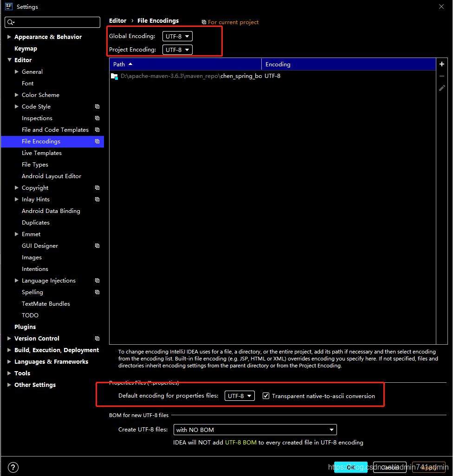Click project icon beside Inspections
This screenshot has width=453, height=476.
(97, 118)
